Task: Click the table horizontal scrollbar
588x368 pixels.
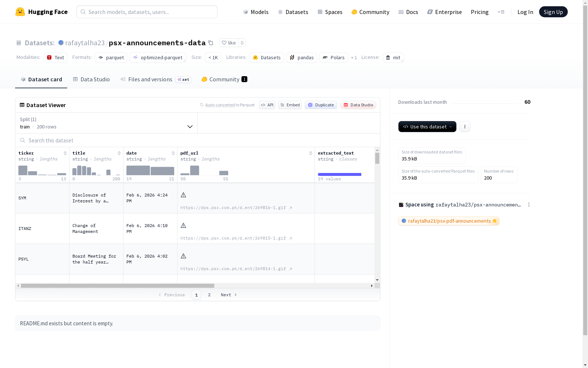Action: [x=118, y=286]
